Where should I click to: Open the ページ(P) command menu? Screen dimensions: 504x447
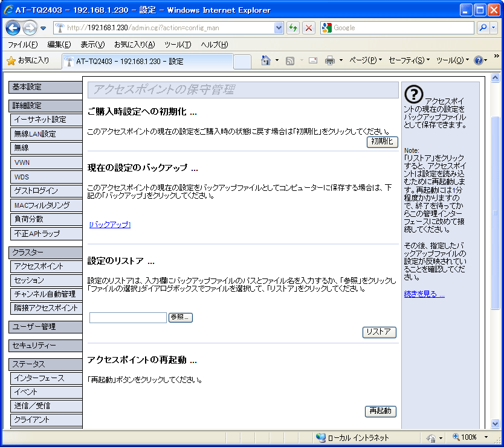[366, 60]
